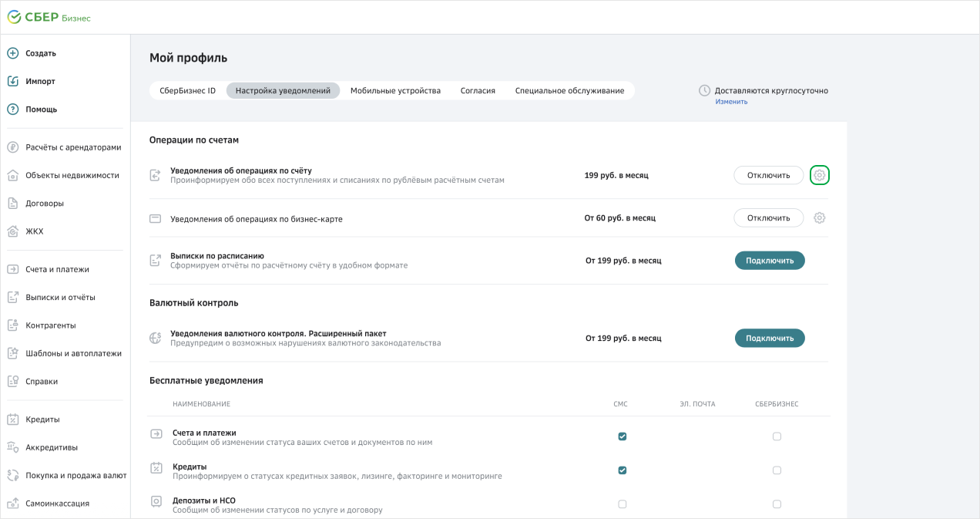980x519 pixels.
Task: Click the Аккредитивы sidebar icon
Action: (x=12, y=447)
